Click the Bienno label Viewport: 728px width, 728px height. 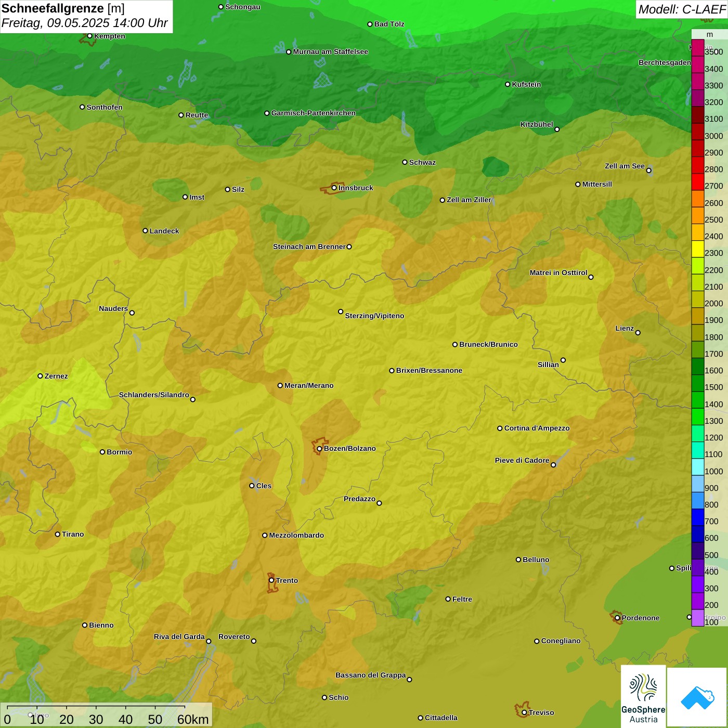101,625
